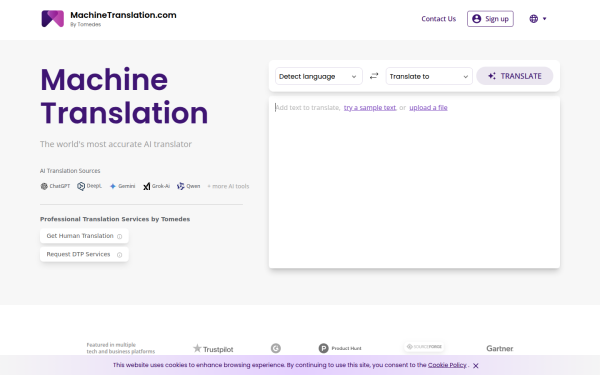The height and width of the screenshot is (375, 600).
Task: Swap source and target languages
Action: click(x=374, y=76)
